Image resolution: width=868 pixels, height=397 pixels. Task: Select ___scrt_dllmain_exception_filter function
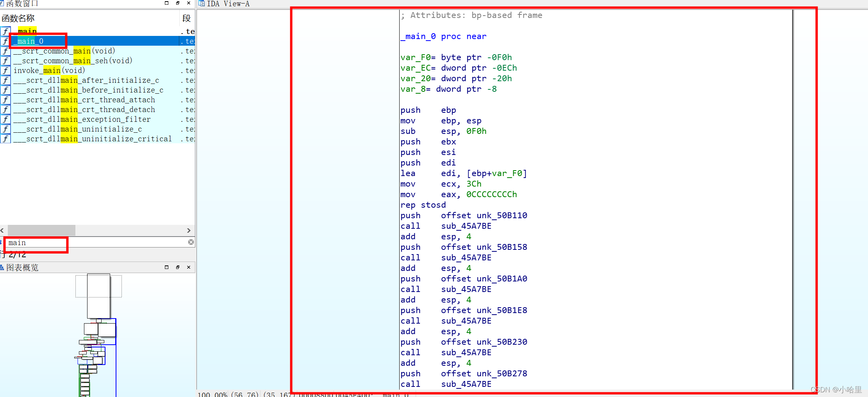coord(98,119)
